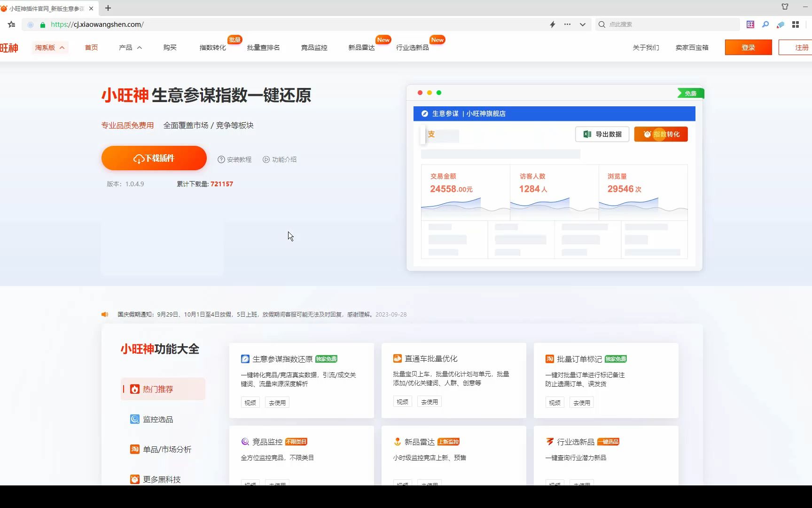The width and height of the screenshot is (812, 508).
Task: Click 去使用 for 直通车批量优化
Action: 429,402
